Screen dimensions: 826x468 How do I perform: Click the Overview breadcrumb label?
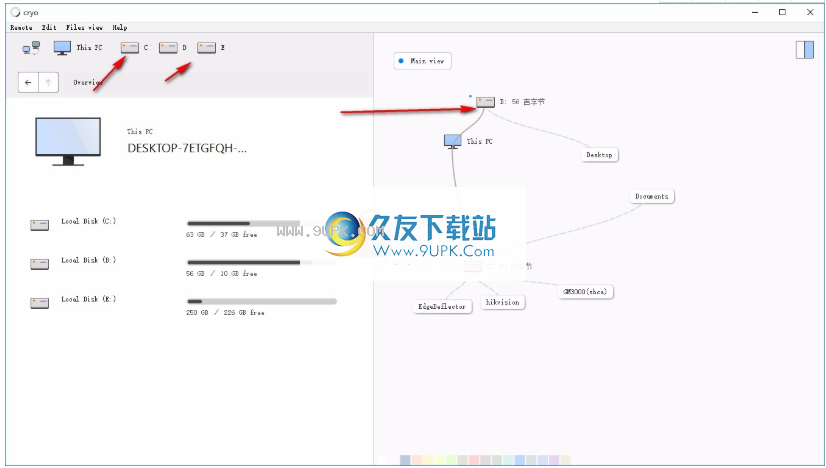click(x=87, y=82)
